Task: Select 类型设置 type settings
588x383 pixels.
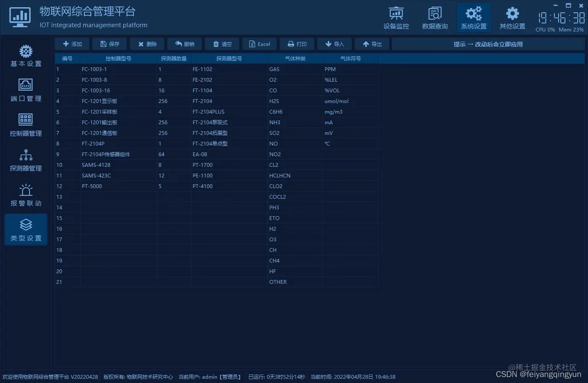Action: [x=26, y=230]
